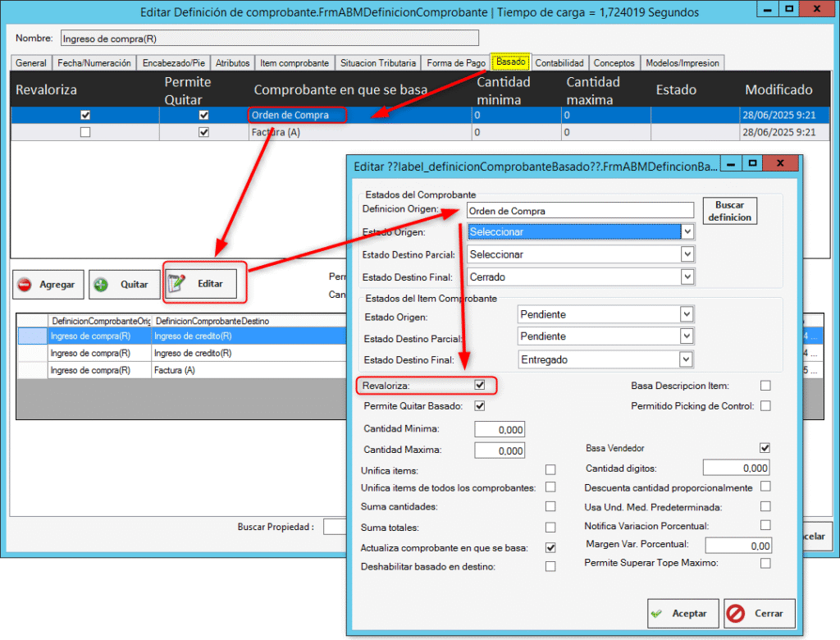Click the Cantidad Maxima input field
Screen dimensions: 840x640
tap(500, 450)
